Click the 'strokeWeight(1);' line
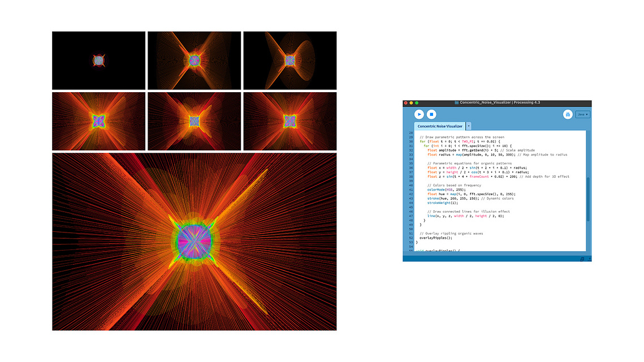Viewport: 644px width, 362px height. [442, 203]
